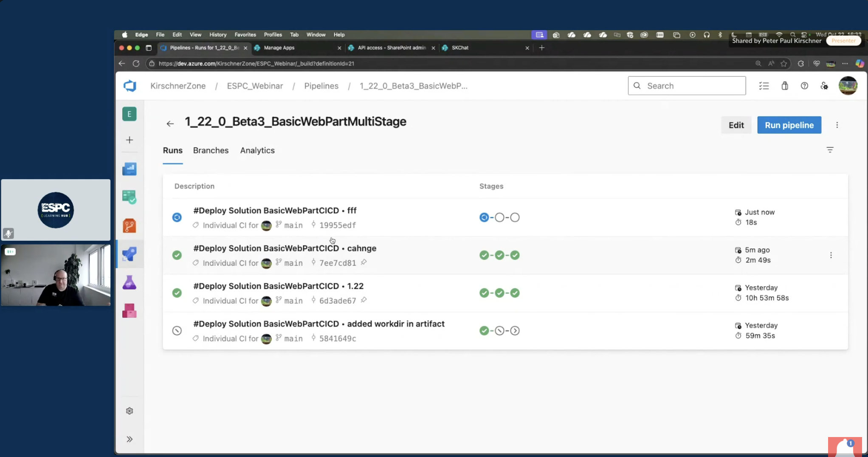The image size is (868, 457).
Task: Open the help question mark icon
Action: pyautogui.click(x=804, y=86)
